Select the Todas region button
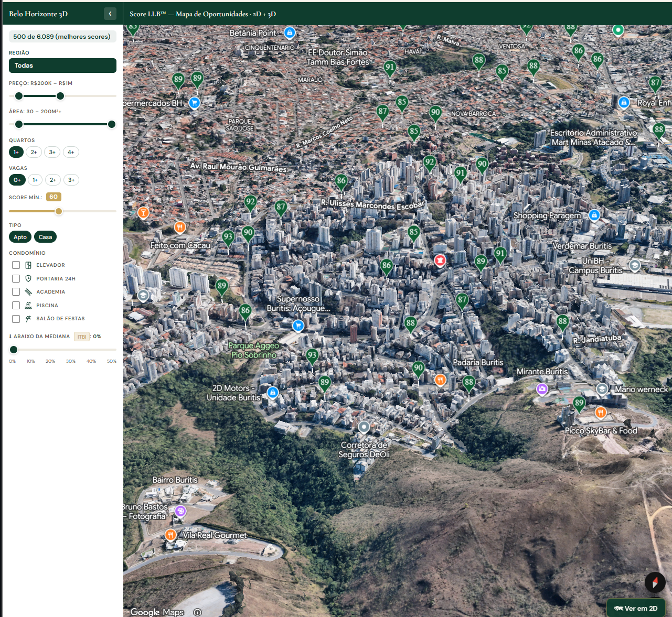Viewport: 672px width, 617px height. pyautogui.click(x=62, y=66)
